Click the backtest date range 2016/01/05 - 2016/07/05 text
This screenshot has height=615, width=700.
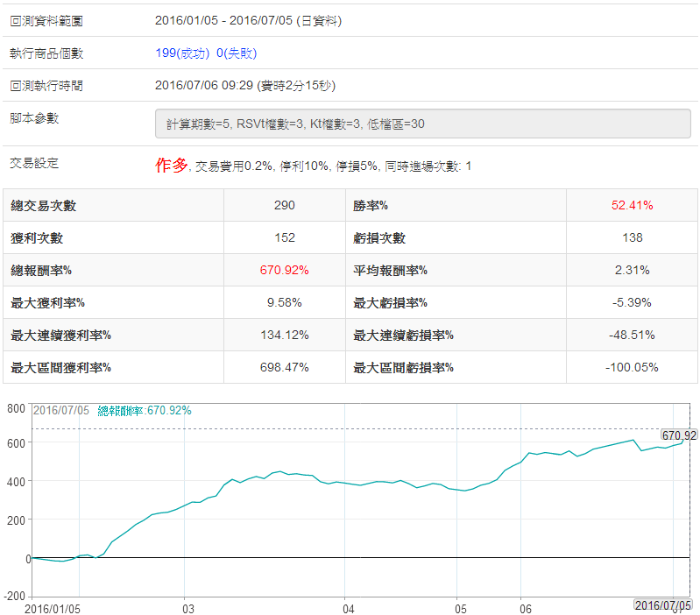click(x=248, y=19)
